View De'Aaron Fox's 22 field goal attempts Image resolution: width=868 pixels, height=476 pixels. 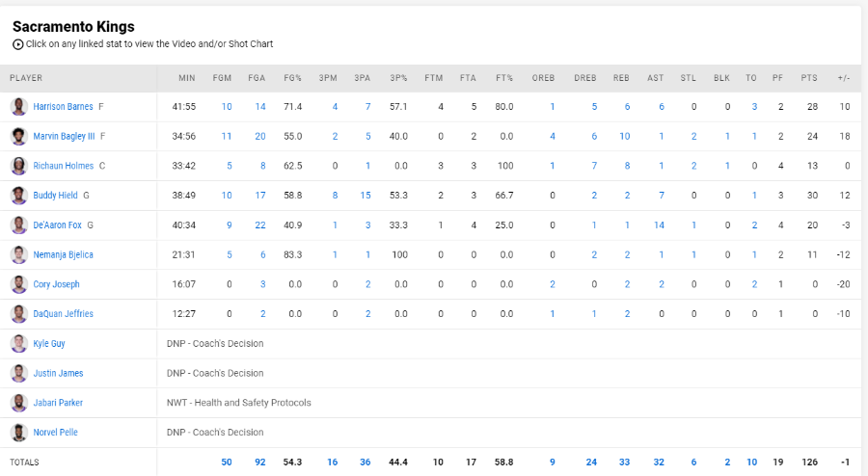[x=260, y=225]
